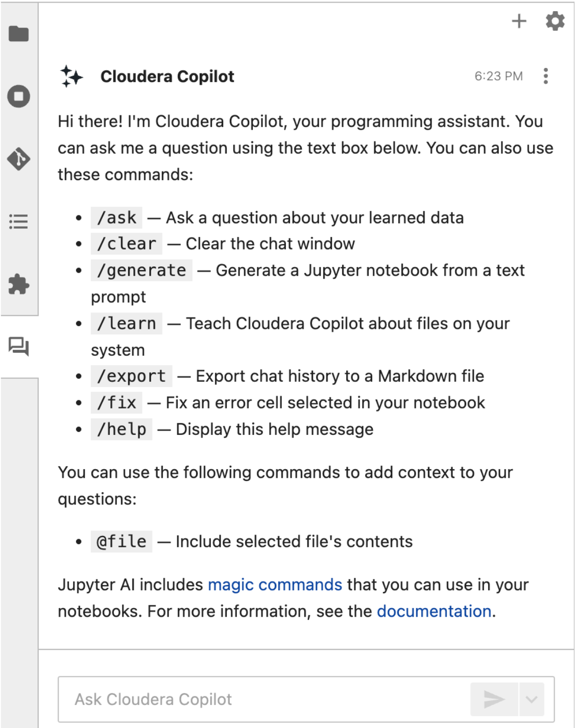Open the file browser folder icon
The height and width of the screenshot is (728, 575).
[19, 34]
